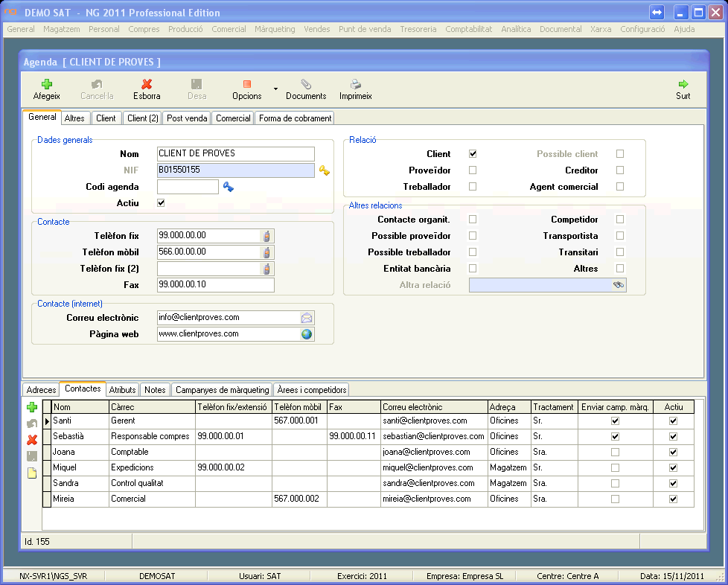Viewport: 728px width, 585px height.
Task: Toggle the Actiu checkbox under Dades generals
Action: 161,203
